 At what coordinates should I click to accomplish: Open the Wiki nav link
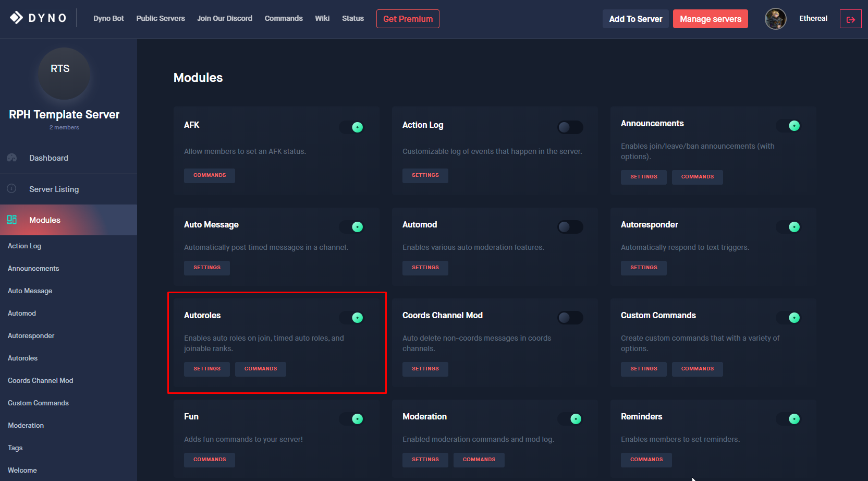tap(322, 18)
